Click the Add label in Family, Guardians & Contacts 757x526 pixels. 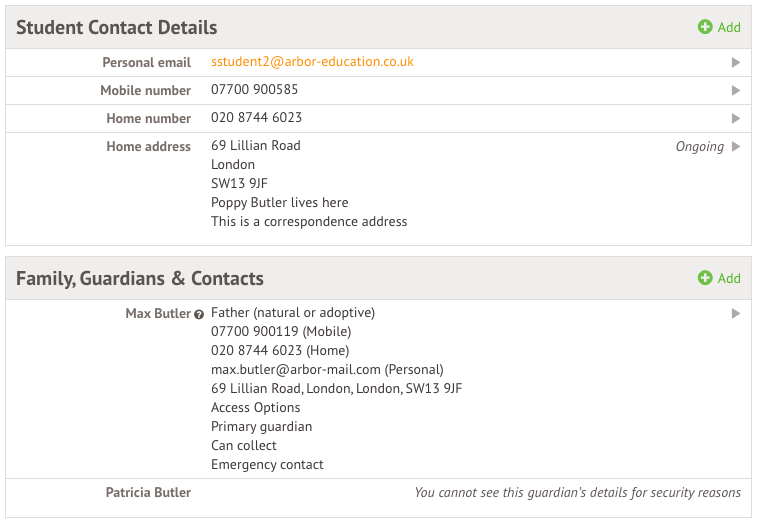(x=729, y=278)
